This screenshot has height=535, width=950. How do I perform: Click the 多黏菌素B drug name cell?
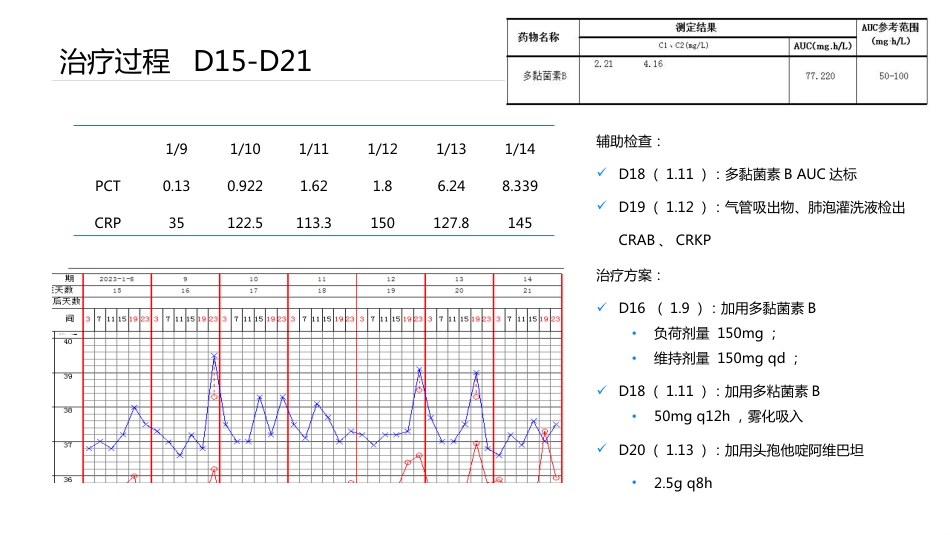545,76
